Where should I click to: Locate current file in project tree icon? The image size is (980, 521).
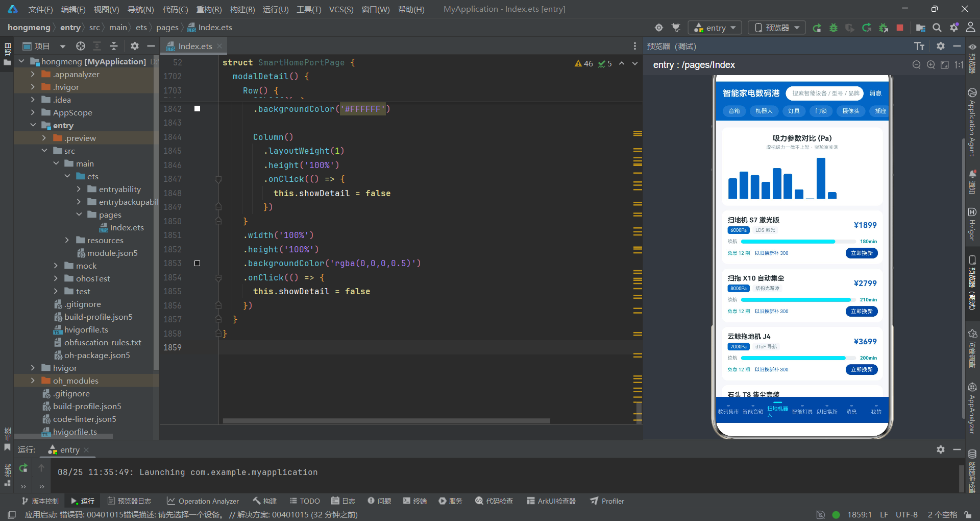point(81,46)
